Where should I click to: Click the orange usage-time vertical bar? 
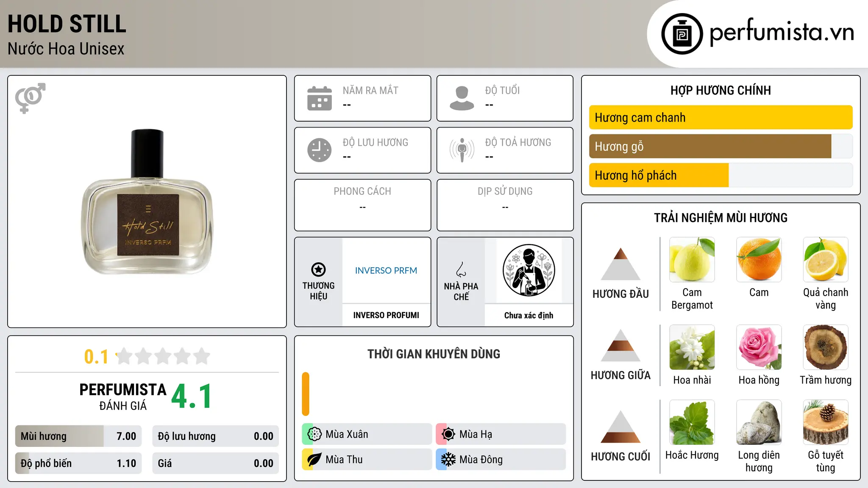point(306,394)
